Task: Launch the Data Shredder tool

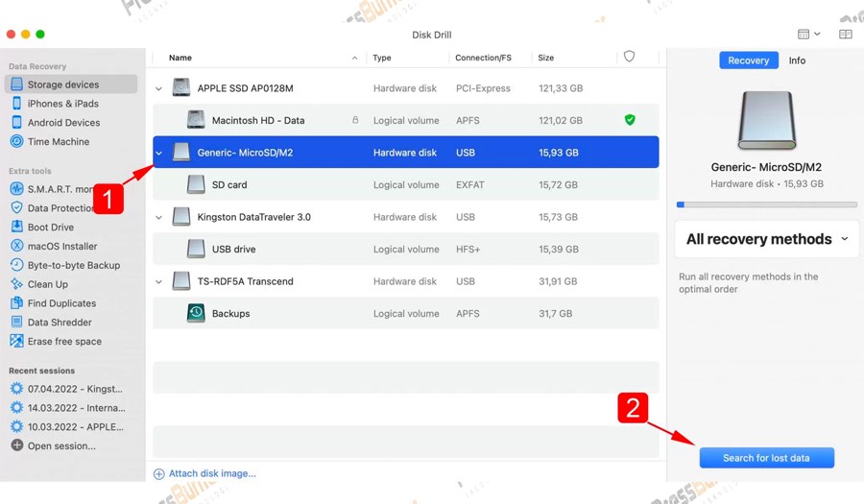Action: tap(60, 323)
